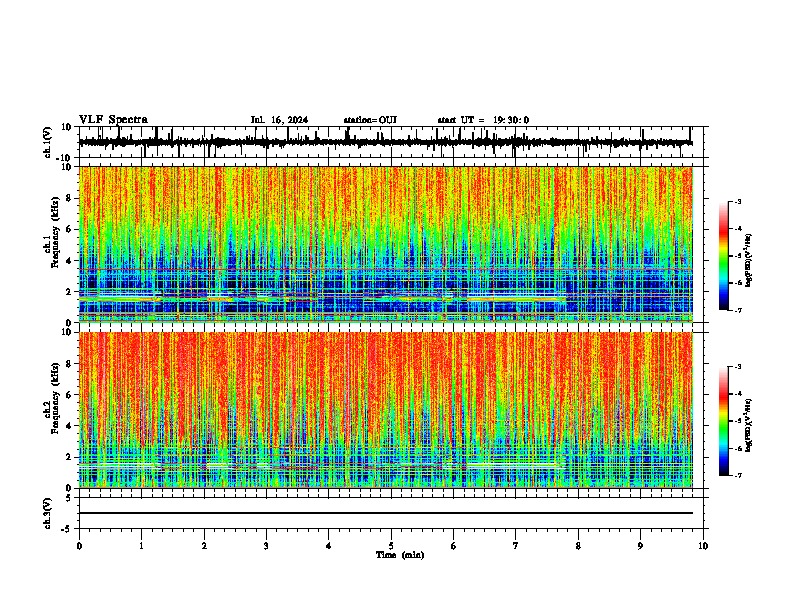Click the flat ch.3 voltage trace line
This screenshot has width=792, height=612.
(386, 513)
